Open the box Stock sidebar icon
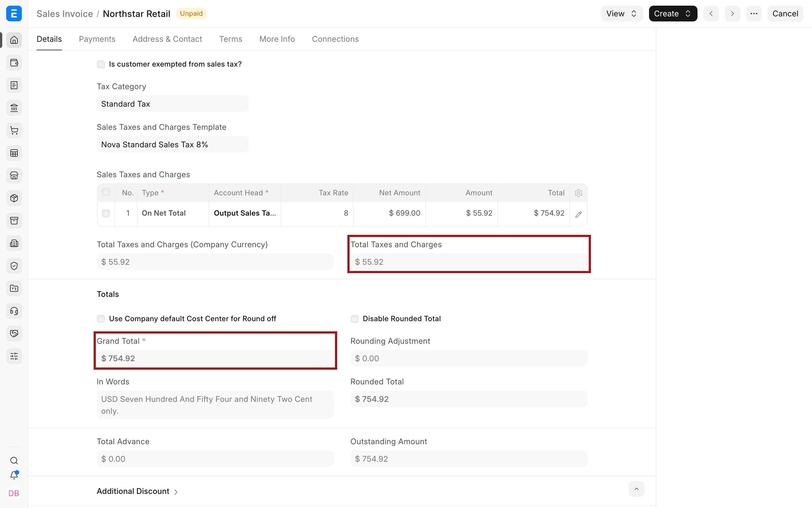812x508 pixels. pyautogui.click(x=14, y=198)
